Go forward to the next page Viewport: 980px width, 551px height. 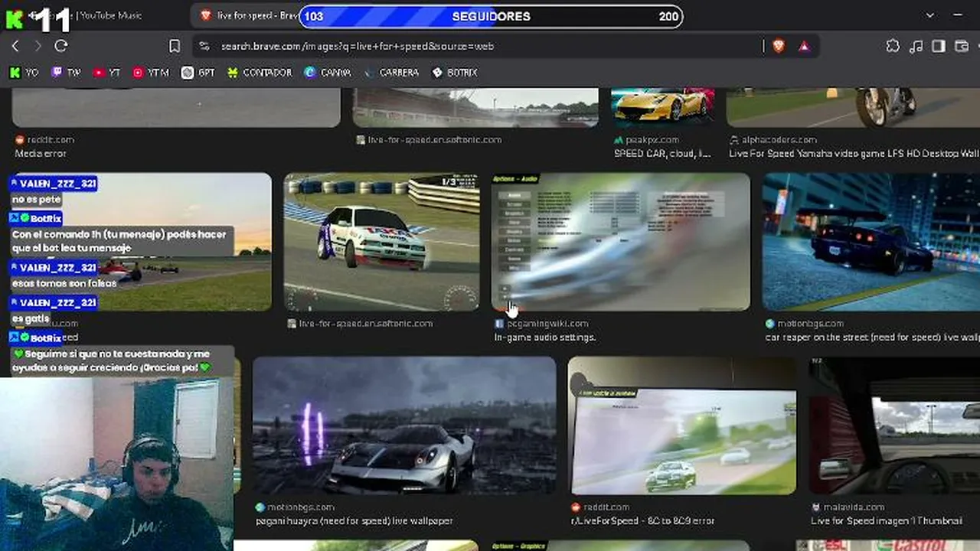pyautogui.click(x=38, y=46)
